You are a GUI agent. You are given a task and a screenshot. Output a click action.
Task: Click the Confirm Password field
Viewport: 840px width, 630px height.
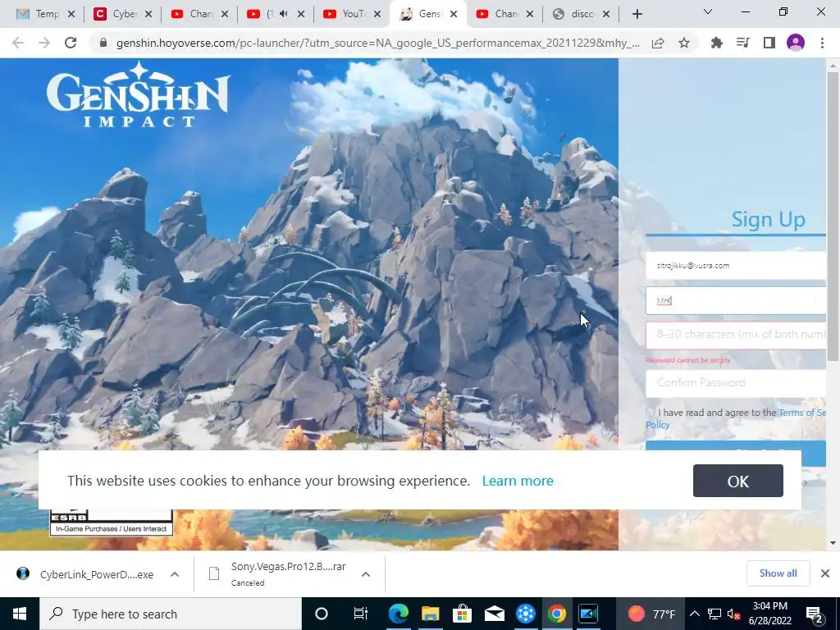click(736, 383)
